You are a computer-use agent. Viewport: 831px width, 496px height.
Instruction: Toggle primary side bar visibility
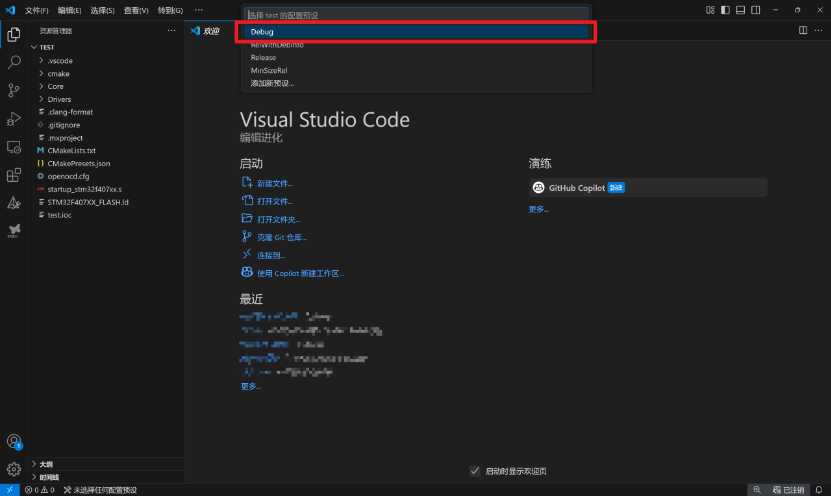725,10
